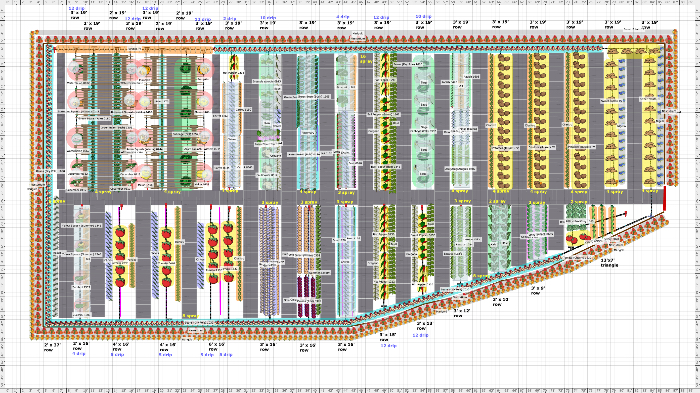Click the yellow '10' label beside broccoli row
Viewport: 700px width, 393px height.
tap(363, 57)
